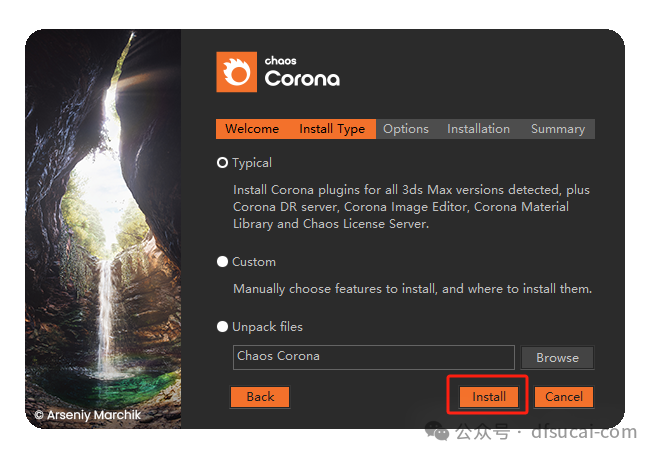Open the Installation step tab
659x458 pixels.
coord(478,129)
